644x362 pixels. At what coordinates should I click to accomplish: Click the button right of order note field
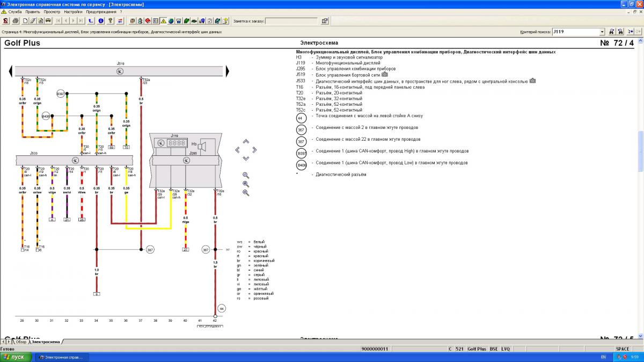(x=324, y=21)
